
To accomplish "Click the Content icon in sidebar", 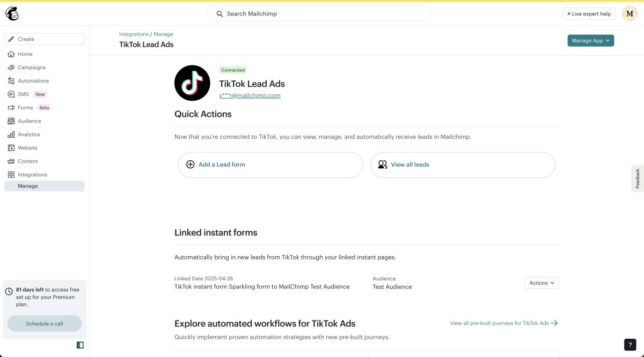I will click(x=11, y=161).
